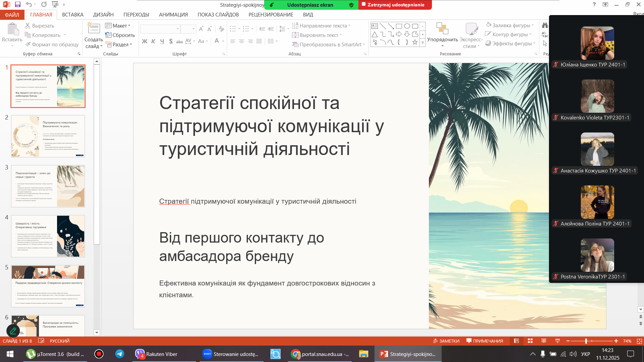Select the rectangle shape in shapes gallery
Viewport: 644px width, 362px height.
399,26
